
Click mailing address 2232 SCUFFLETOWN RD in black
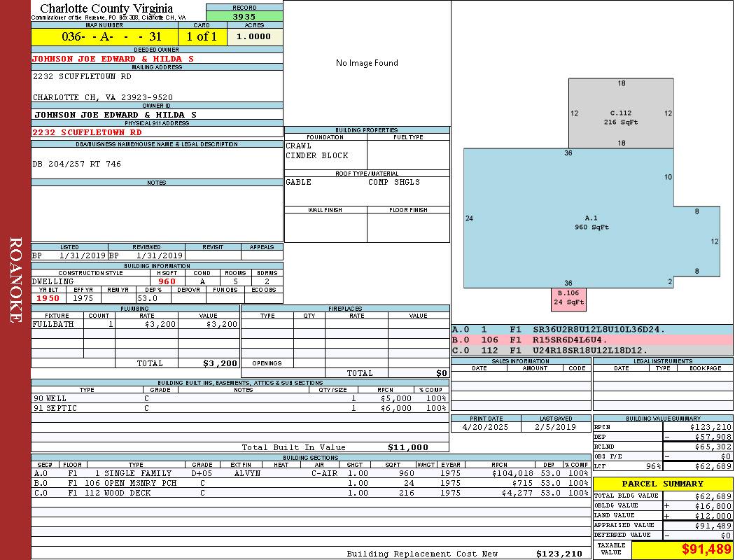pos(82,76)
